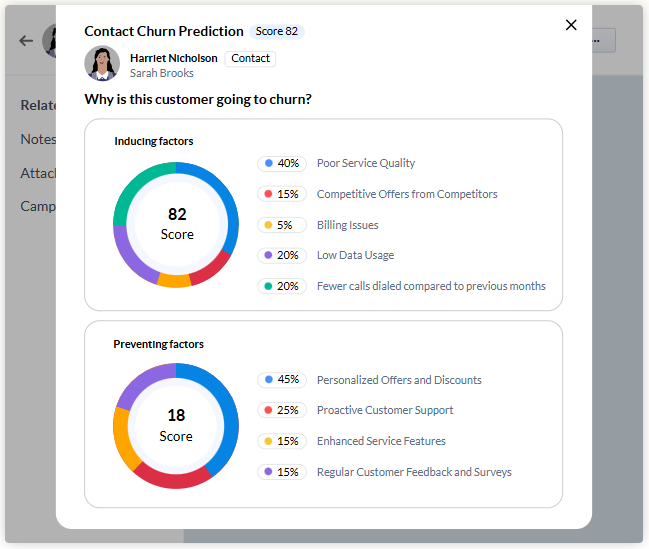The height and width of the screenshot is (549, 649).
Task: Open Attachments in background sidebar
Action: 38,173
